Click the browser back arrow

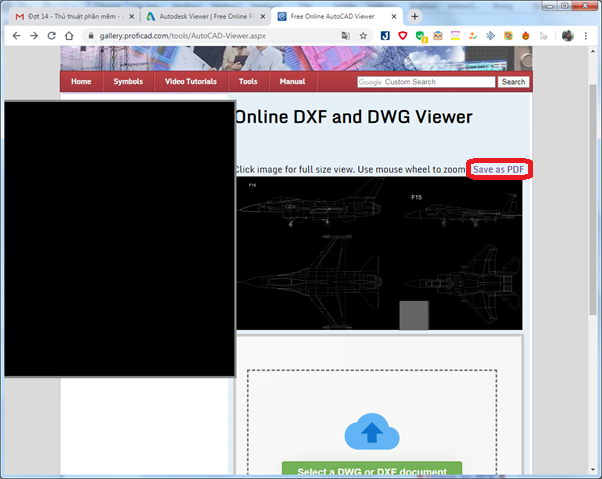coord(15,35)
